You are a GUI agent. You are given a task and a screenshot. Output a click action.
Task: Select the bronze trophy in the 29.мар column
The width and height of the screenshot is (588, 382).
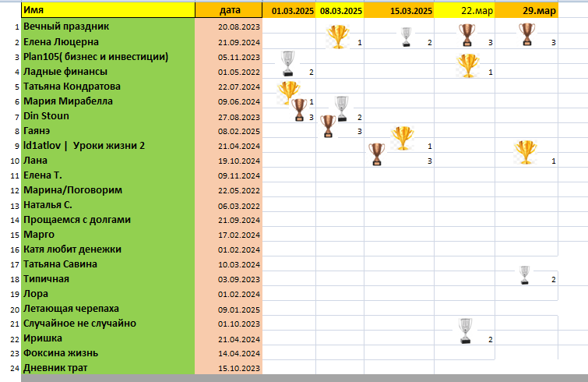click(527, 34)
